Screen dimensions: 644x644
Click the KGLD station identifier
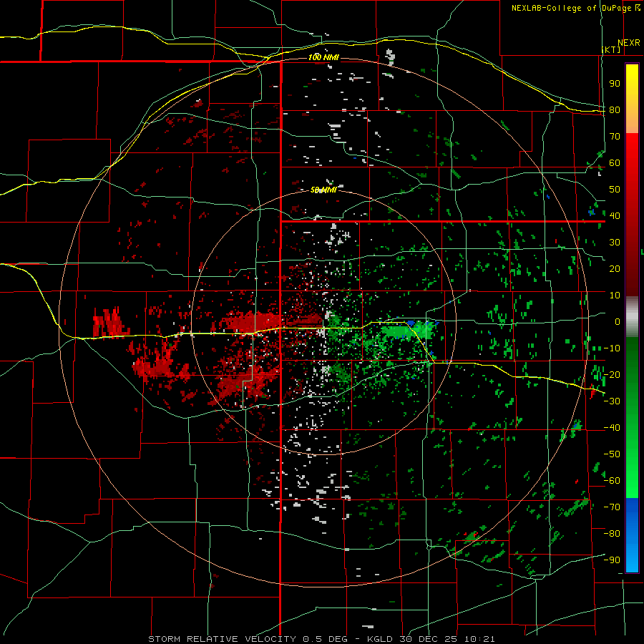(x=379, y=639)
